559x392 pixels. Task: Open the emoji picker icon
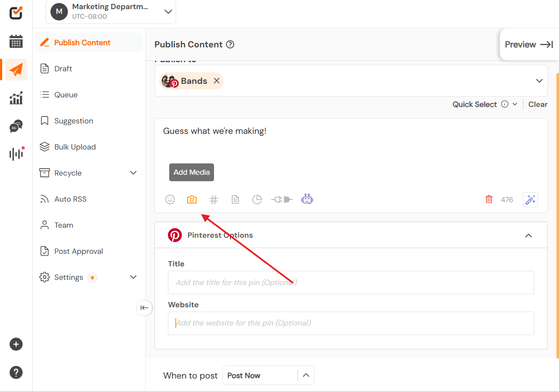pyautogui.click(x=170, y=199)
